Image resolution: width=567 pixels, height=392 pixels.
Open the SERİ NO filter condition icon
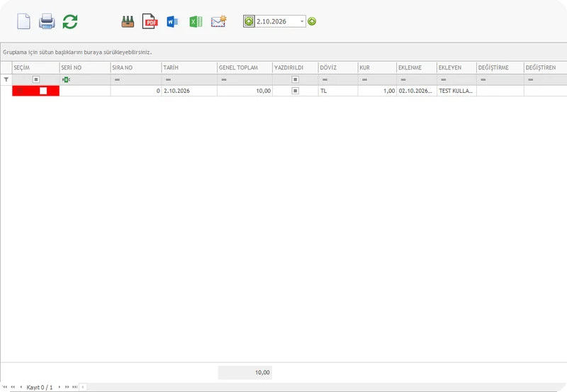(66, 79)
